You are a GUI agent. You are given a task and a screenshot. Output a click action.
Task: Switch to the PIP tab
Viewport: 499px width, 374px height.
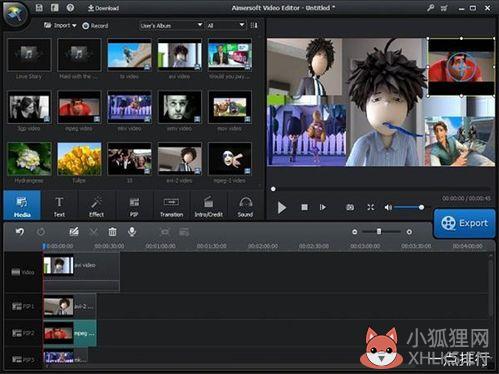134,205
